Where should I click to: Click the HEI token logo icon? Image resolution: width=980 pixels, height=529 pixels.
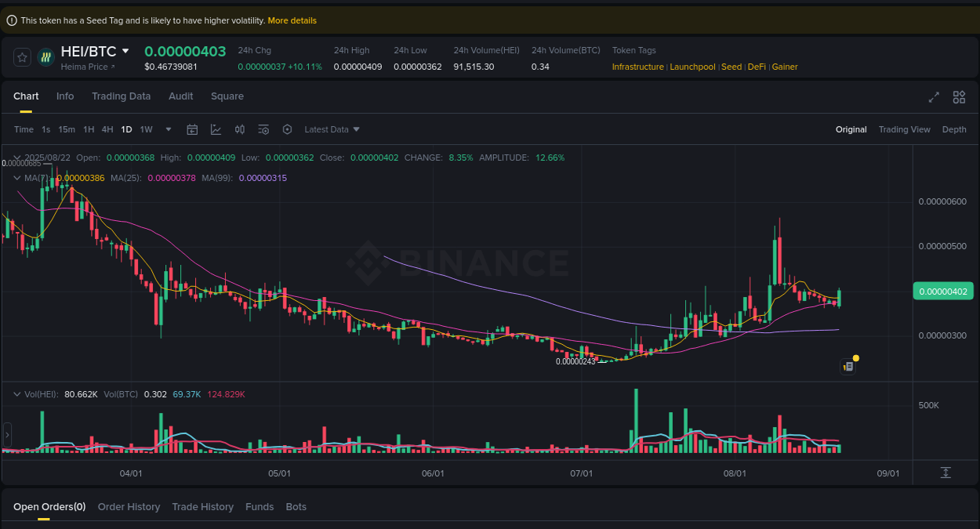pos(45,56)
